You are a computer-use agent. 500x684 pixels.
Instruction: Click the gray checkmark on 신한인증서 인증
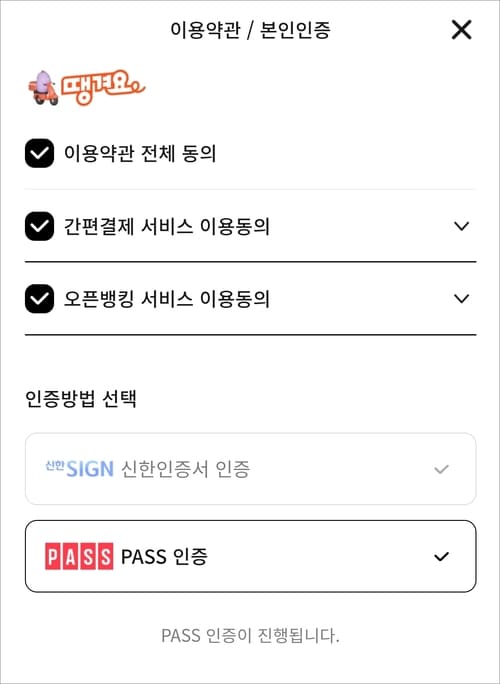442,469
